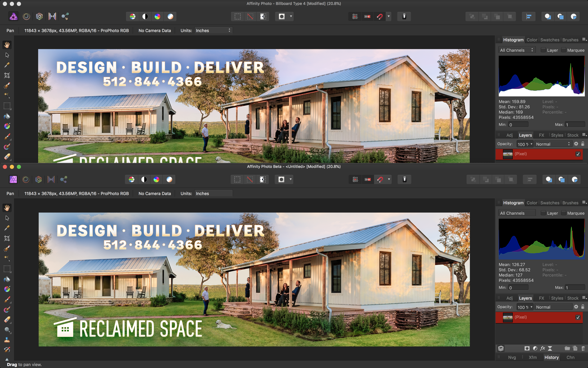Open Export Persona in Beta window
Screen dimensions: 588x368
pyautogui.click(x=64, y=180)
